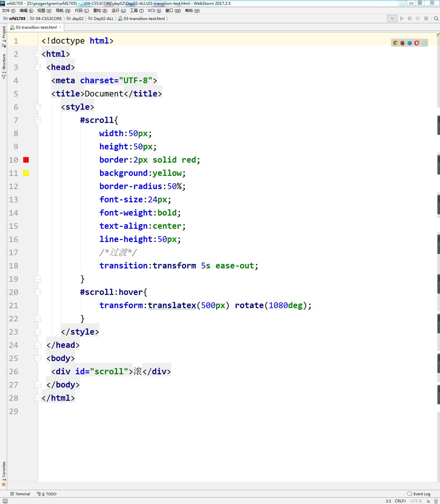The image size is (440, 504).
Task: Open the 文件 (F) menu
Action: [x=9, y=11]
